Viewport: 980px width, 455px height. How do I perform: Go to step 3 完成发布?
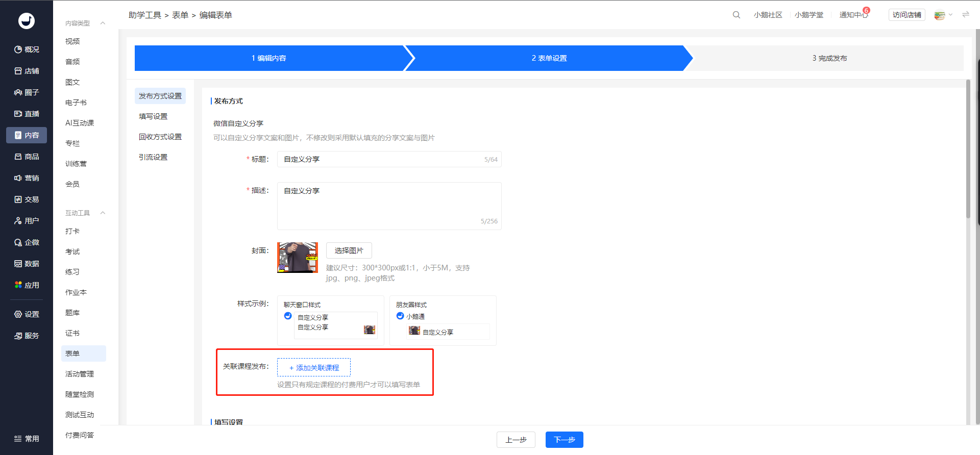829,58
